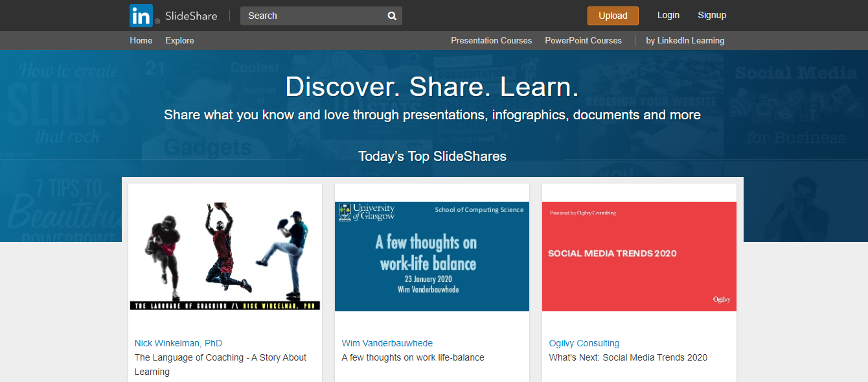Go to the Home menu item
The image size is (868, 382).
tap(141, 40)
